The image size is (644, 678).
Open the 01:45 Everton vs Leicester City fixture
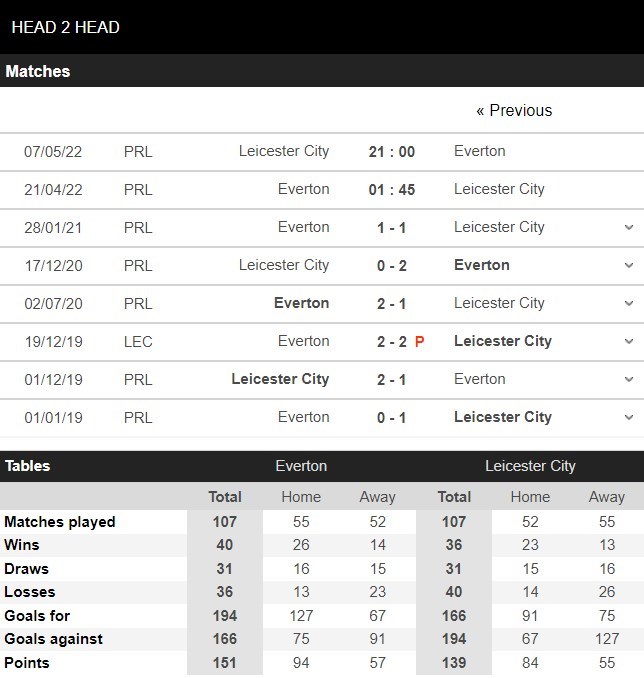point(391,190)
